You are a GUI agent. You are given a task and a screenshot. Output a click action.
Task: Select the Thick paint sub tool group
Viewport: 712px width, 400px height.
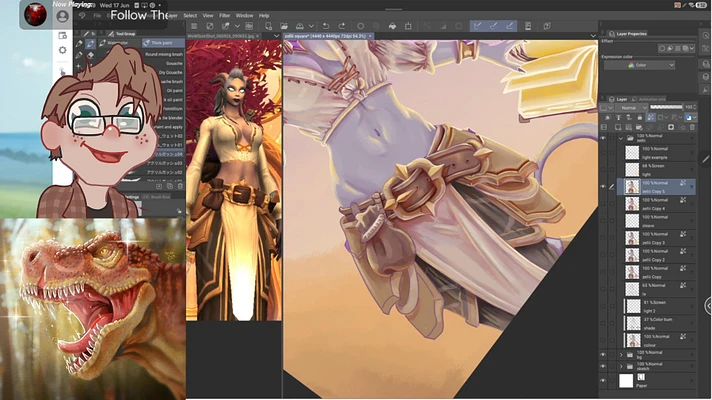pos(163,43)
